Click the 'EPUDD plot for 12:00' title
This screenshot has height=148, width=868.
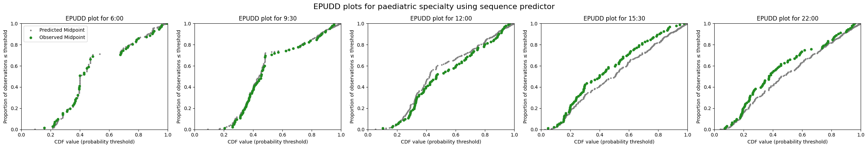(x=441, y=19)
